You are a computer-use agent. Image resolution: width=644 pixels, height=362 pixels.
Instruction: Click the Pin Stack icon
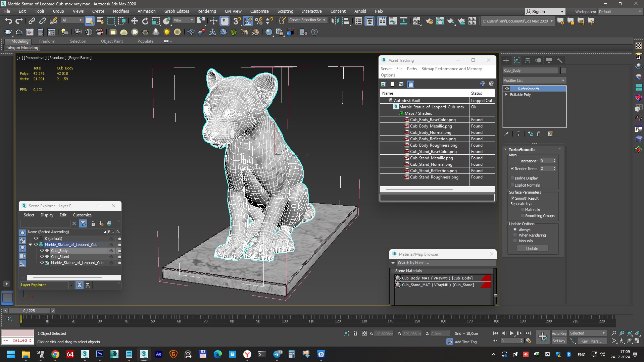[506, 134]
